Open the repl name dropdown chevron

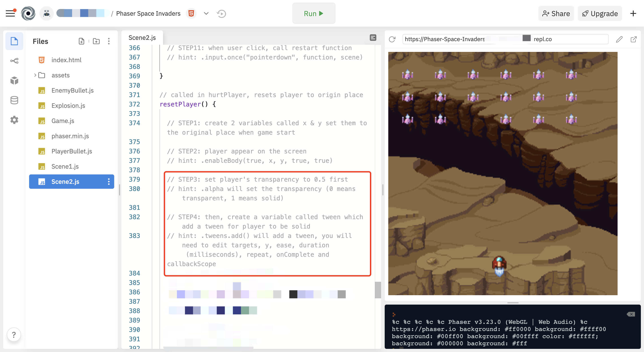206,13
